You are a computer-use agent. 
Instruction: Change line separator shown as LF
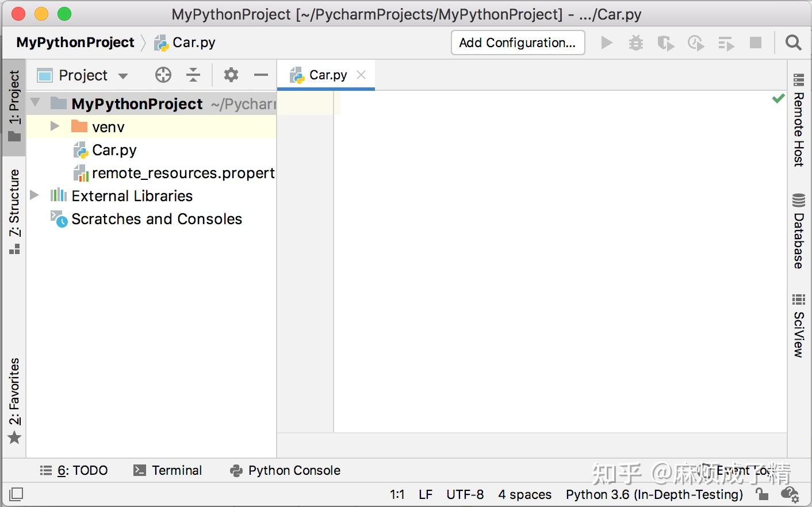[x=425, y=494]
